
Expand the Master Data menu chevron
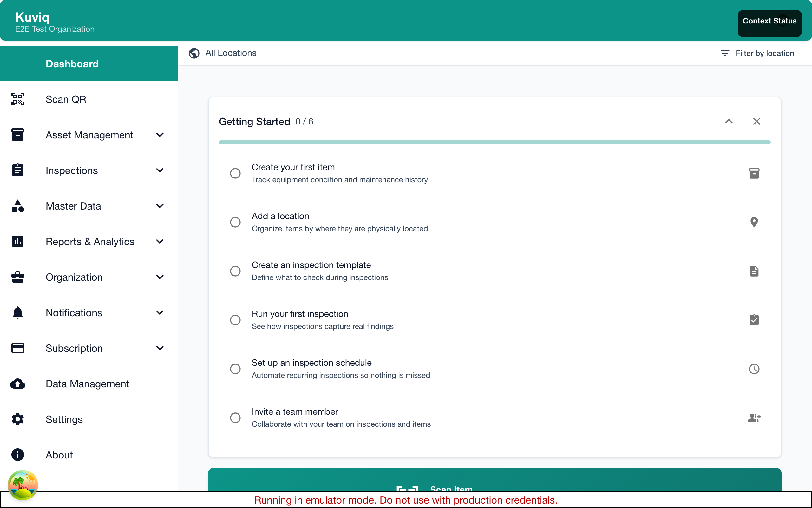pos(160,206)
